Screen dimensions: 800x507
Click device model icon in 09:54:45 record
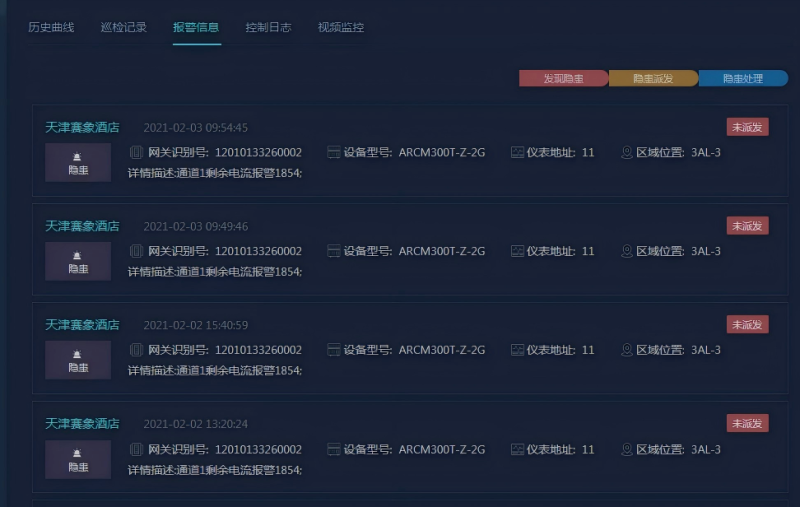(x=334, y=152)
